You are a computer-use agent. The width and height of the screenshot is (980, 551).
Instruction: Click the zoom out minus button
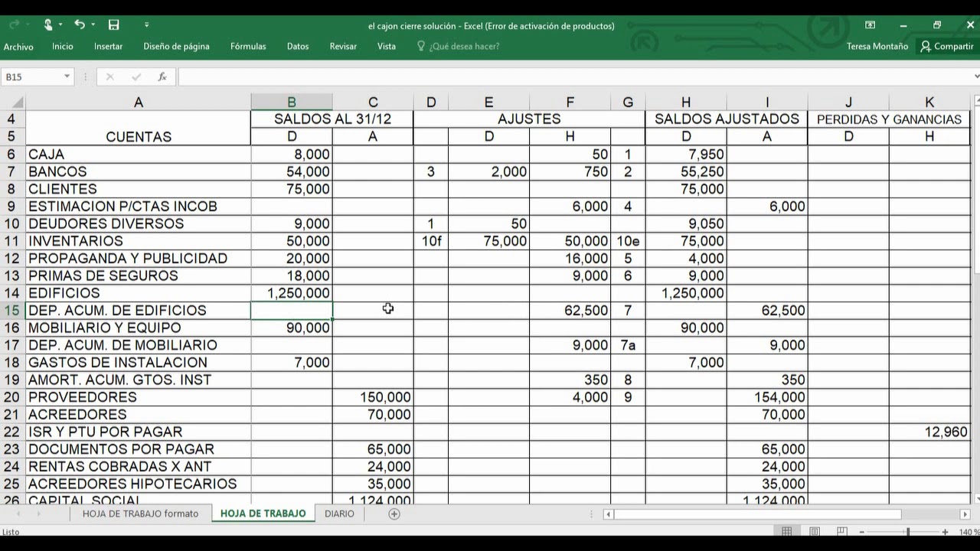click(861, 532)
